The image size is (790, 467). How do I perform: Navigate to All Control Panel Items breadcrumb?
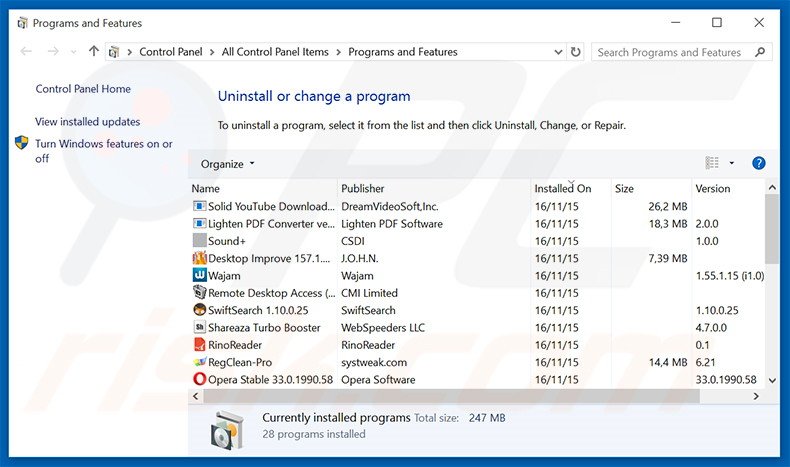(275, 52)
